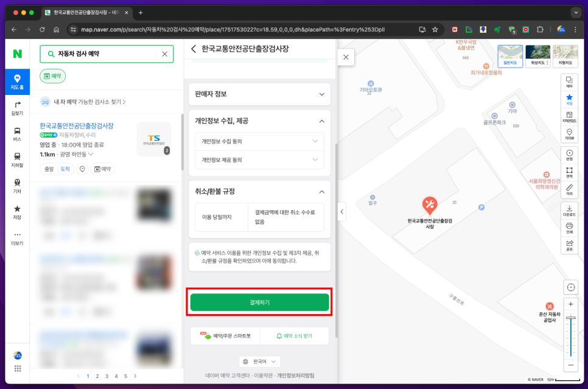This screenshot has width=588, height=389.
Task: Open 네이버 예약 고객센터 link
Action: (x=227, y=376)
